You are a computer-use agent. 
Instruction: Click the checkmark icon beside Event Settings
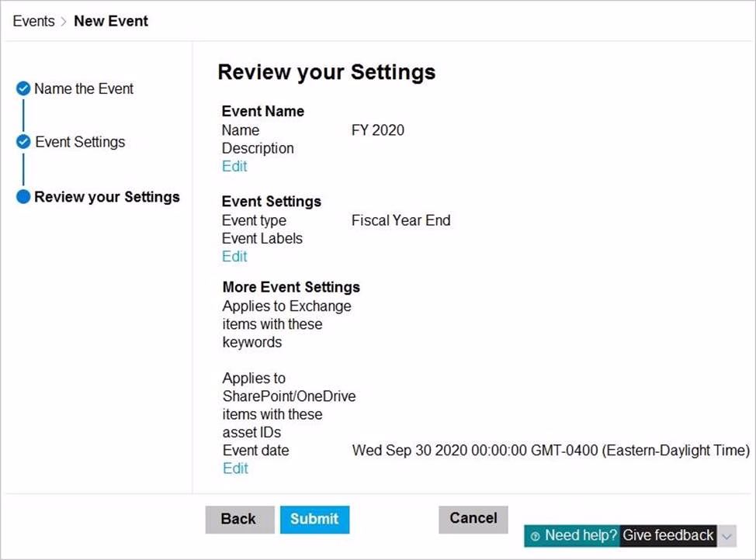[23, 143]
